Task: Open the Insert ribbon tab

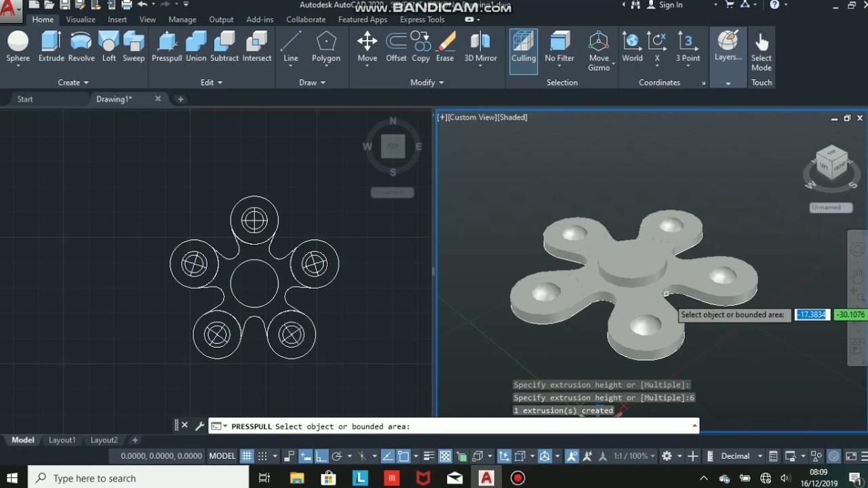Action: tap(117, 20)
